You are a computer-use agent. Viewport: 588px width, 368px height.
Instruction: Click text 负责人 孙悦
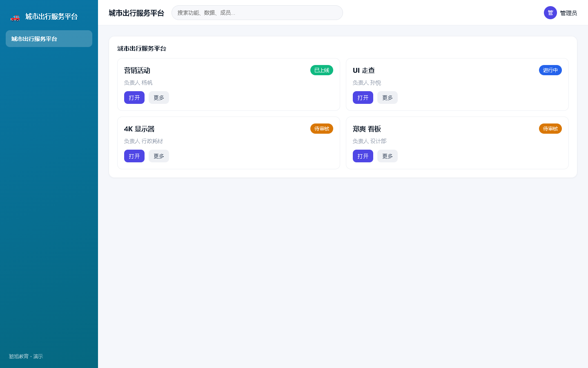pyautogui.click(x=367, y=83)
